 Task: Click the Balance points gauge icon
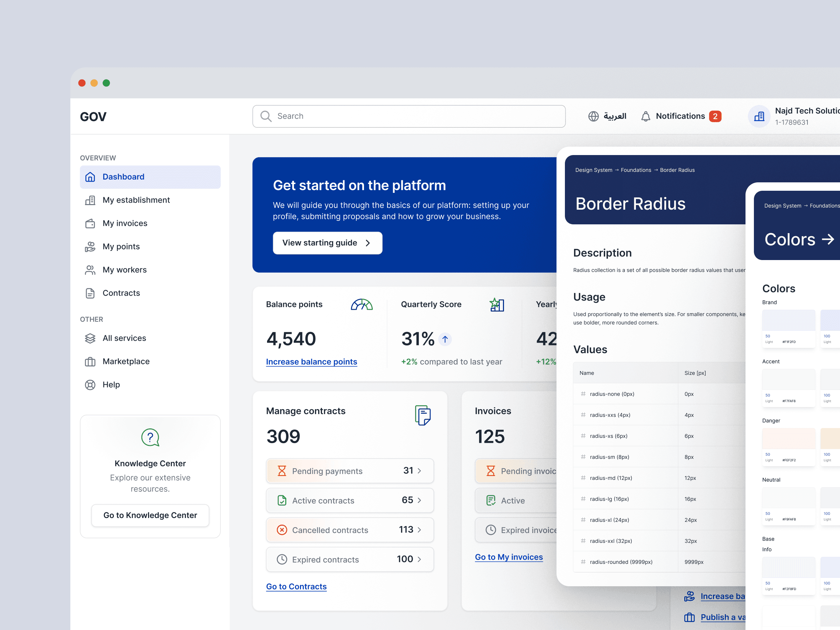pos(361,304)
